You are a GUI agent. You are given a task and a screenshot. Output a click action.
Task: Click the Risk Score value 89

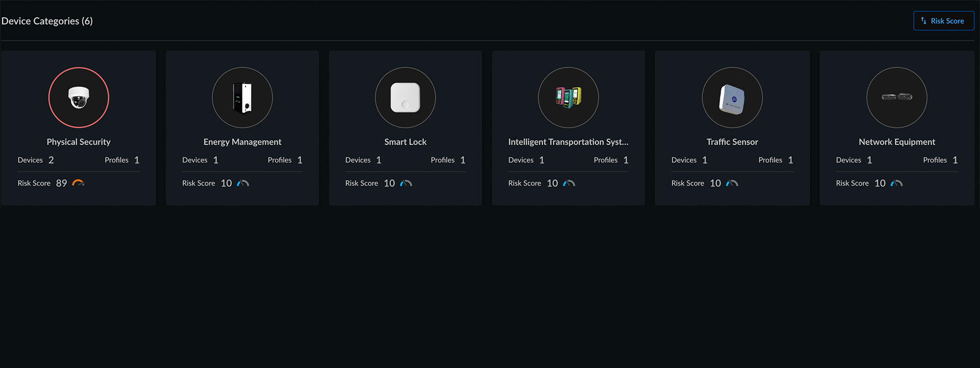[61, 183]
